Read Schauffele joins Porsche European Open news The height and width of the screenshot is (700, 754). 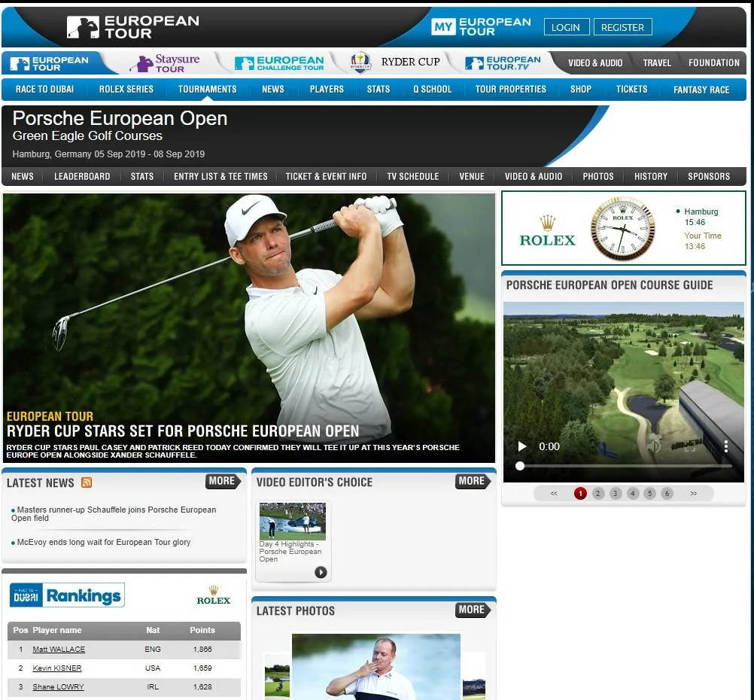[x=114, y=514]
